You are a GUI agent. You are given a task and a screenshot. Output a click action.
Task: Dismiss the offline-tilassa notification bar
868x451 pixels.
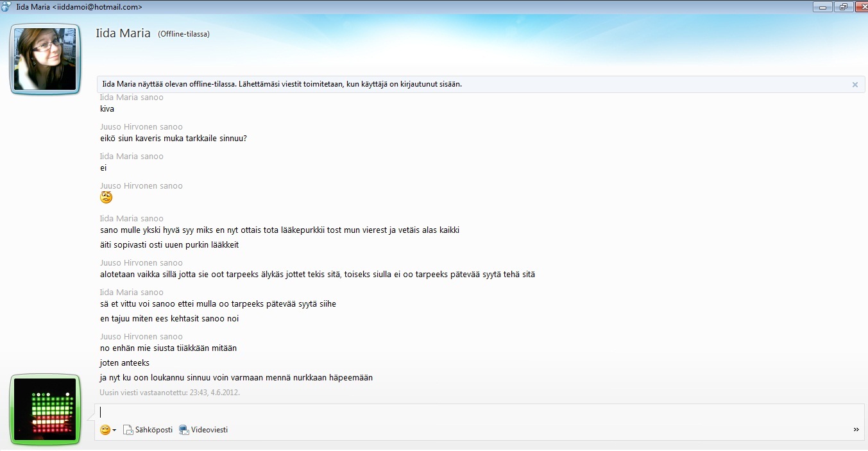[x=855, y=85]
